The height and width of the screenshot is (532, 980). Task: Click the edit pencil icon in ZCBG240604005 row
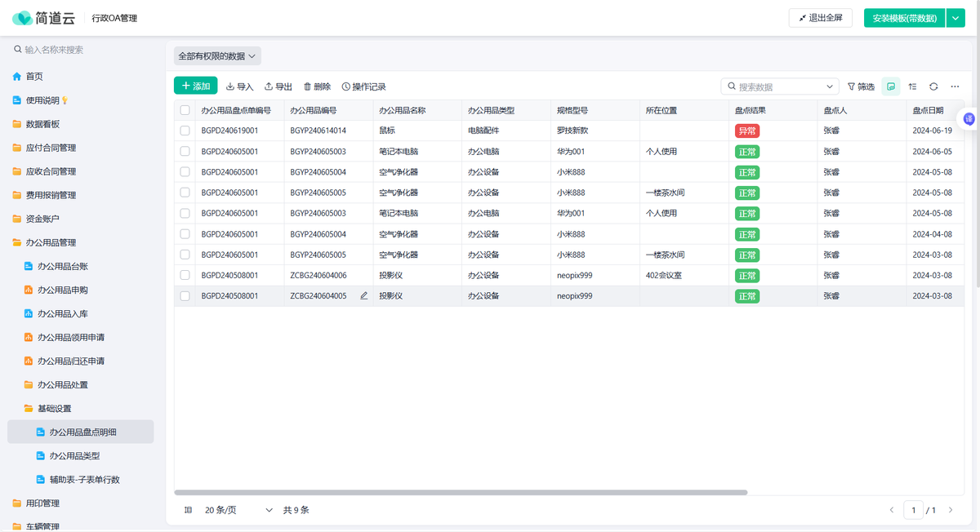(x=364, y=296)
